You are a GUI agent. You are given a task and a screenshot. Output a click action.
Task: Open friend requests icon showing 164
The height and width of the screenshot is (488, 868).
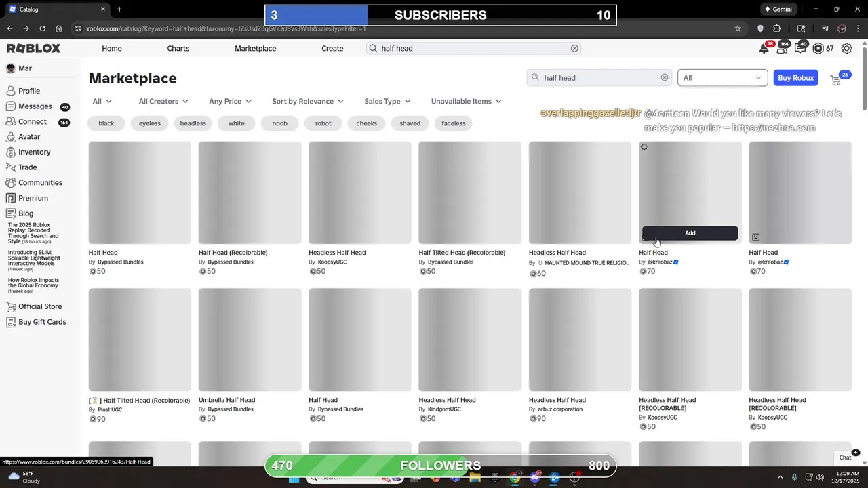[783, 48]
